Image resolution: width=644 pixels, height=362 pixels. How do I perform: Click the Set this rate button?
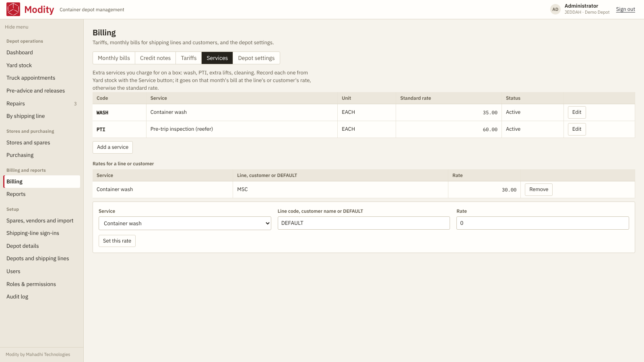[x=117, y=241]
